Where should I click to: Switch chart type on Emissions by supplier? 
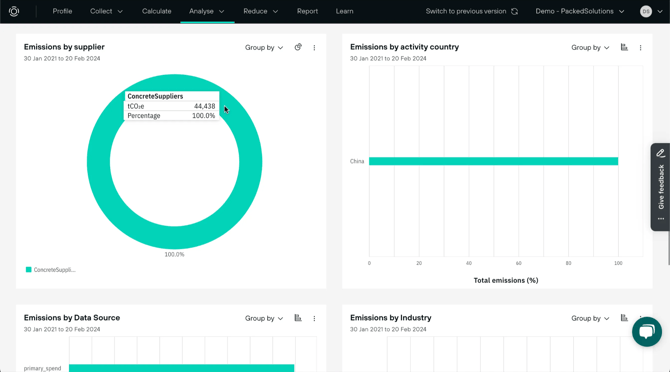[x=298, y=47]
